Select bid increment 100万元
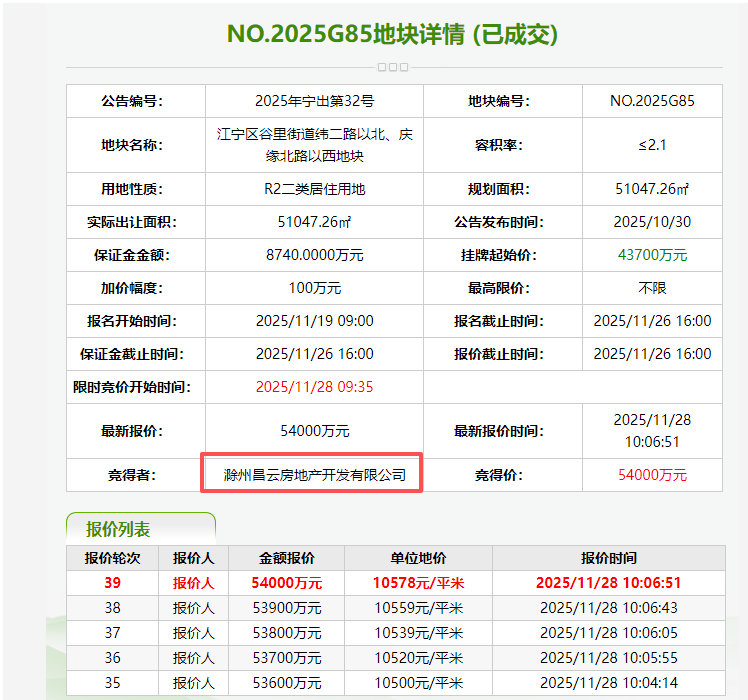 pos(314,288)
